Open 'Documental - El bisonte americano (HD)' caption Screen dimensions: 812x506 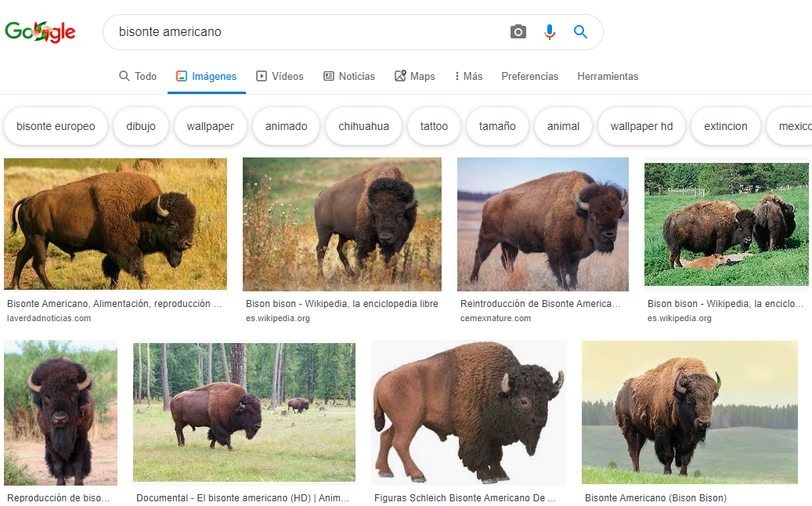pos(243,498)
